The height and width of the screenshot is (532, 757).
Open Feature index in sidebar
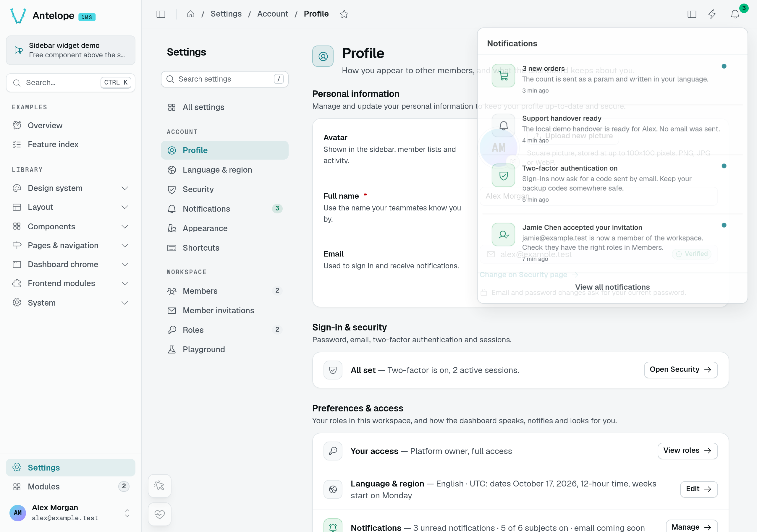coord(71,144)
